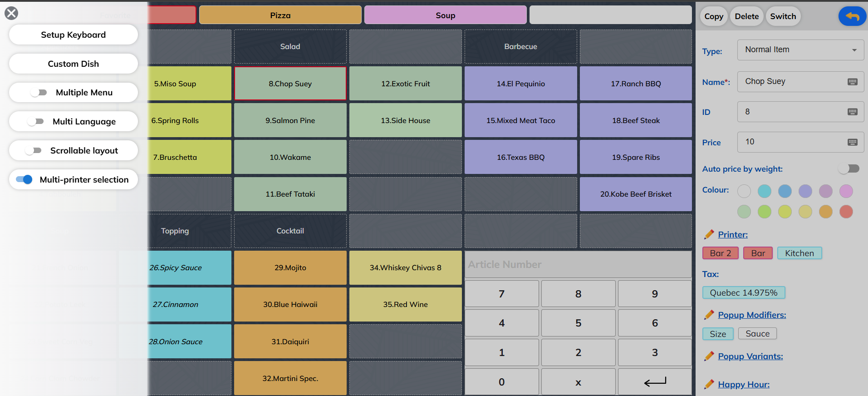Select the 29.Mojito item
Image resolution: width=868 pixels, height=396 pixels.
click(290, 267)
